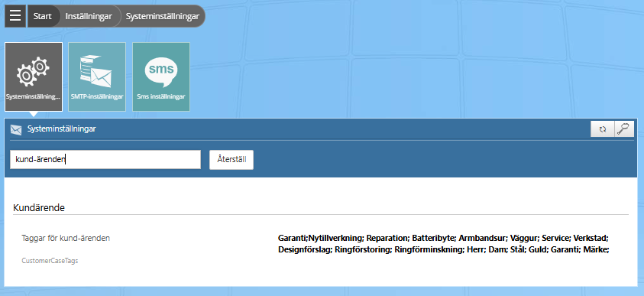Click the Taggar för kund-ärenden label
This screenshot has width=644, height=296.
(66, 238)
